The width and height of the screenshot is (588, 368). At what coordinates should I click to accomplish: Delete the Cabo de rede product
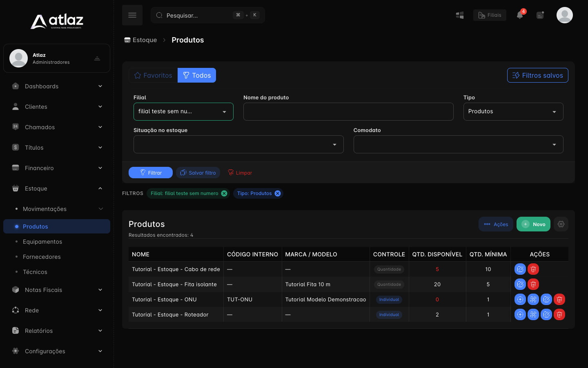(533, 269)
